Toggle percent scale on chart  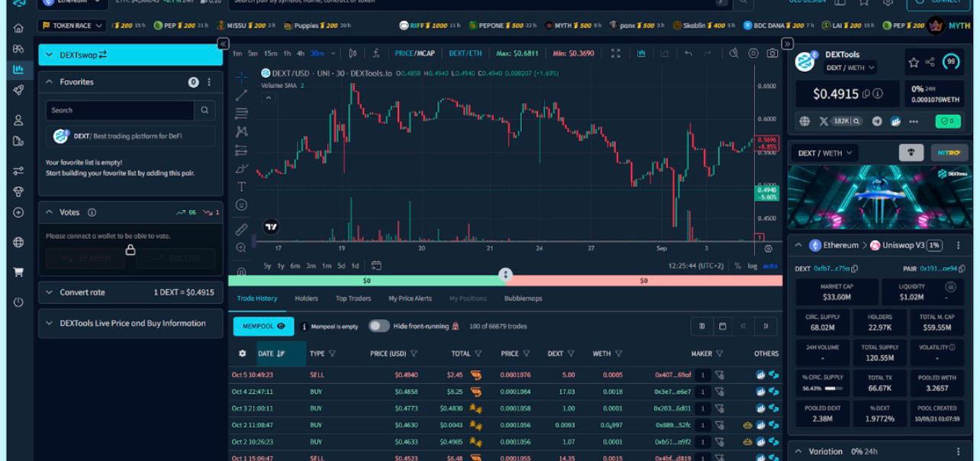click(x=737, y=266)
